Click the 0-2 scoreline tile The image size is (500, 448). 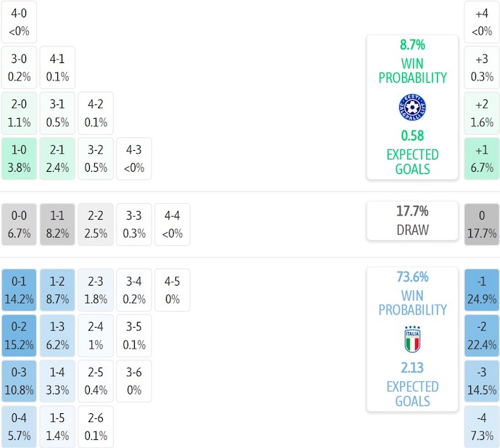click(x=20, y=335)
